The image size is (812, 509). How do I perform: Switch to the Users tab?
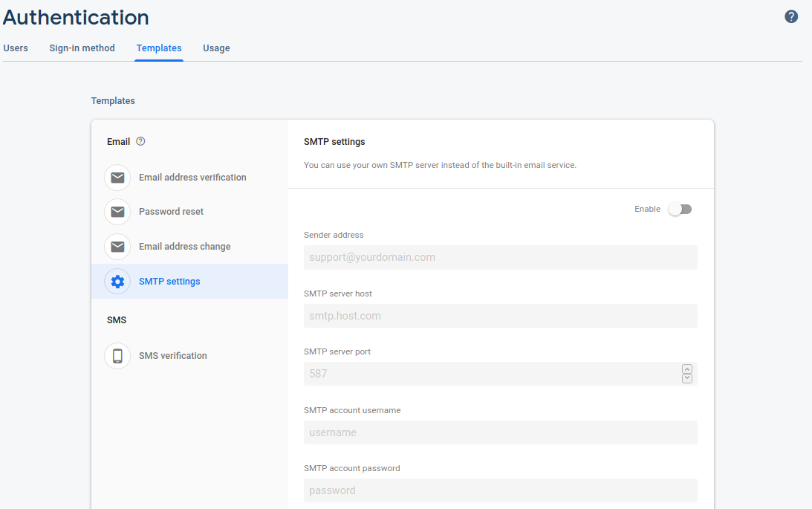coord(16,48)
